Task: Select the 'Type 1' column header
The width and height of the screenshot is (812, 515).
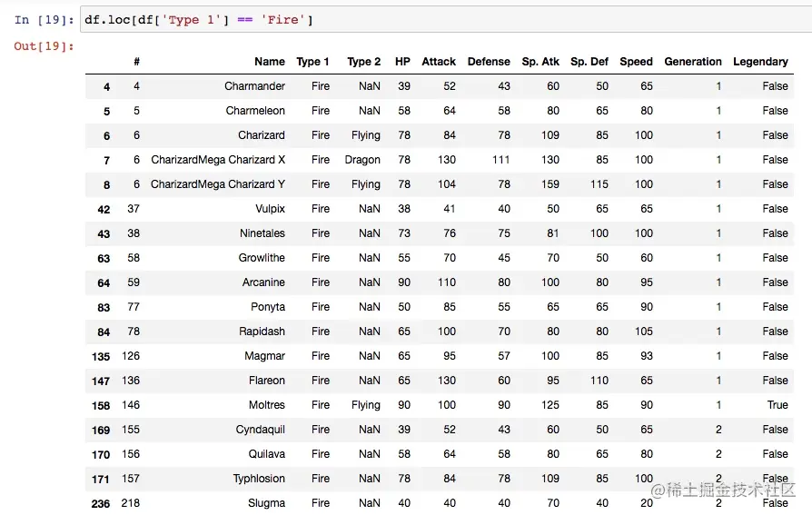Action: tap(312, 62)
